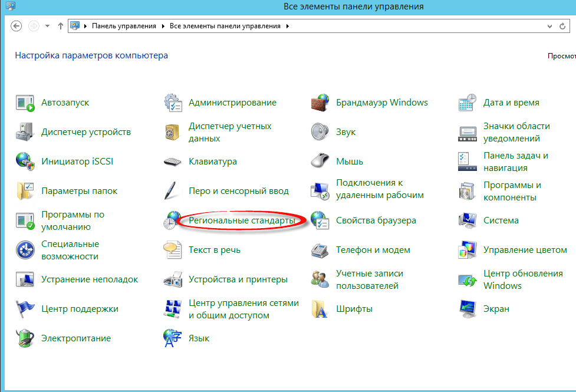Open the Экран link text

(496, 309)
